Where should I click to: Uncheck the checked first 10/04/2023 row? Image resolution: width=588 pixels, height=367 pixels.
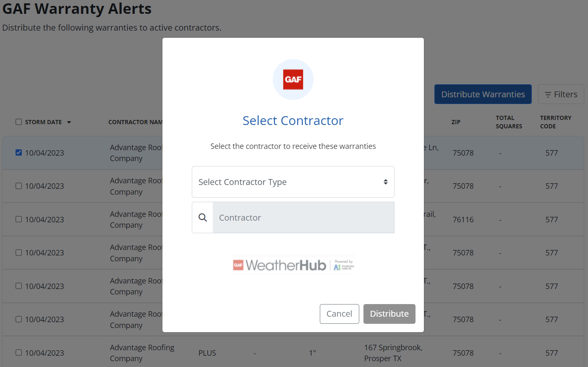(18, 153)
